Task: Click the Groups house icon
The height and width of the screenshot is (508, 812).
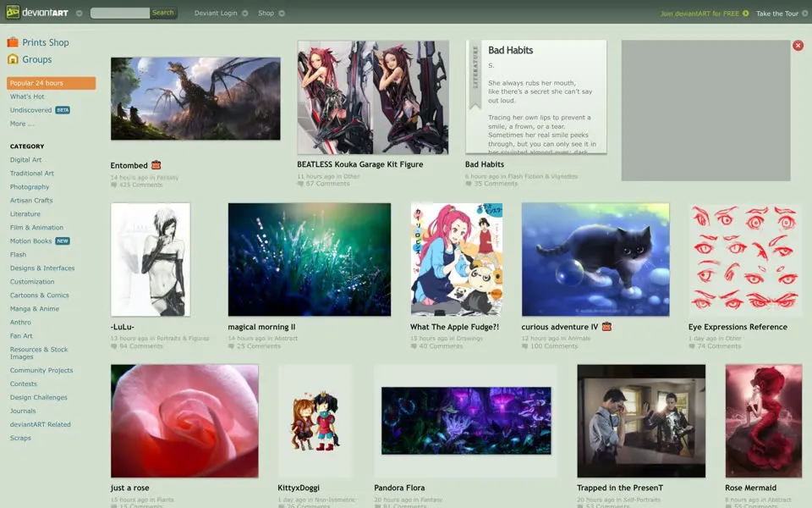Action: pos(13,59)
